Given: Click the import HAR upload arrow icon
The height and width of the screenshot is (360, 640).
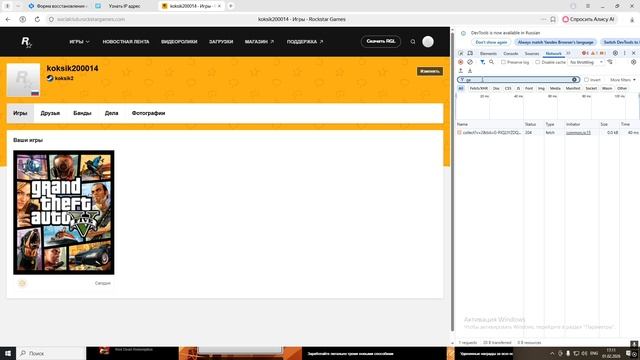Looking at the screenshot, I should coord(461,71).
